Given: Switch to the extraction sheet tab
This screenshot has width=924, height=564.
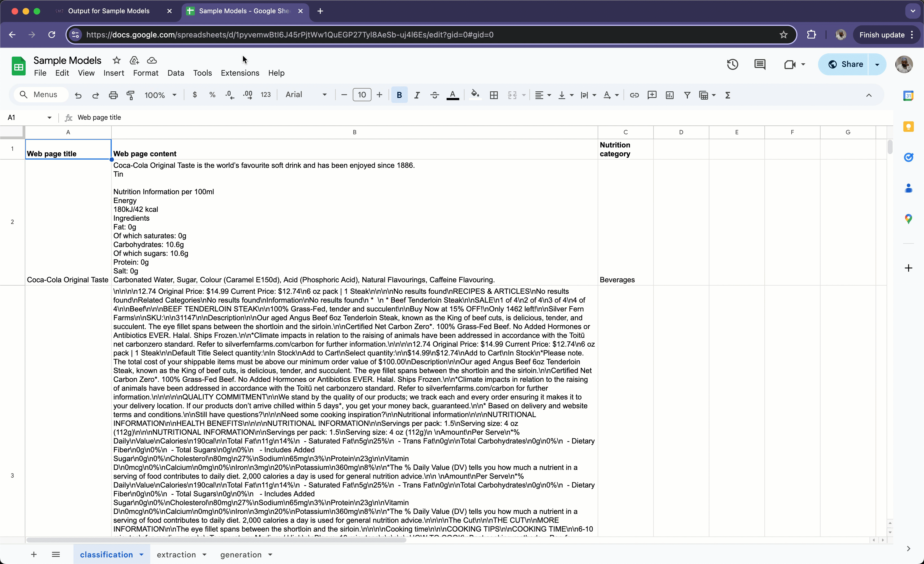Looking at the screenshot, I should coord(176,555).
